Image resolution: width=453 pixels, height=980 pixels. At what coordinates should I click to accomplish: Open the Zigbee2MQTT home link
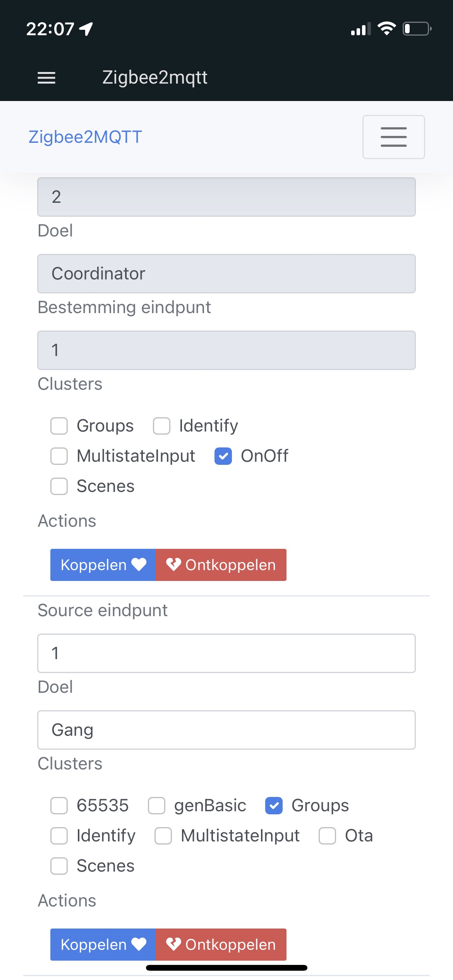[85, 137]
